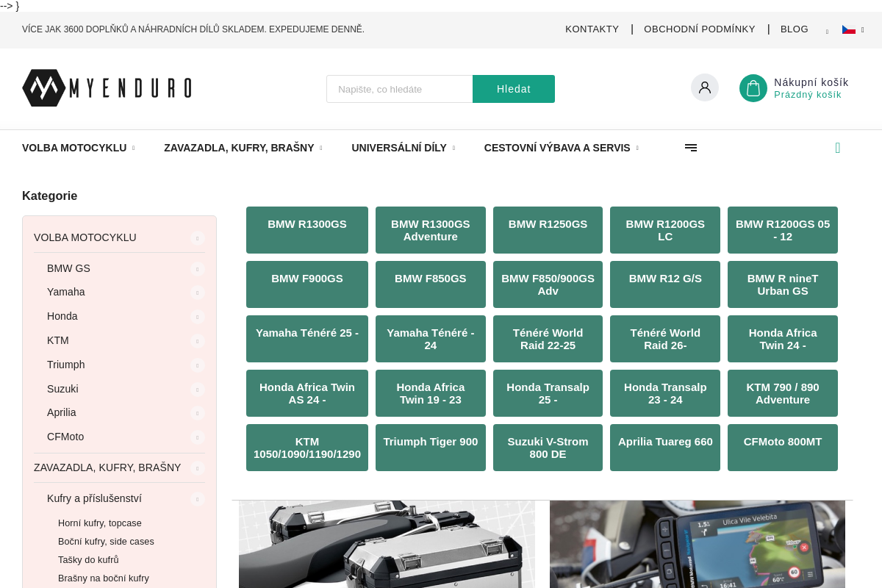The width and height of the screenshot is (882, 588).
Task: Expand the Suzuki sidebar arrow
Action: click(197, 390)
